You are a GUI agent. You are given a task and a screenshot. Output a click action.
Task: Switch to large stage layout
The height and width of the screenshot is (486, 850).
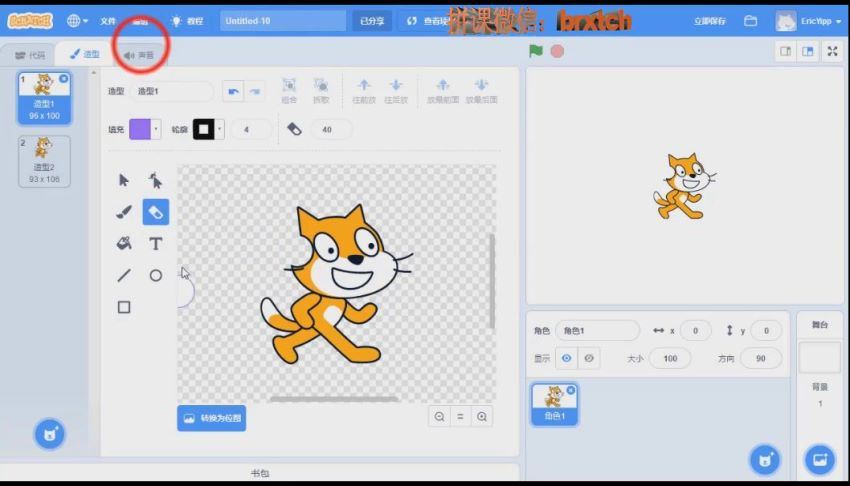click(808, 51)
